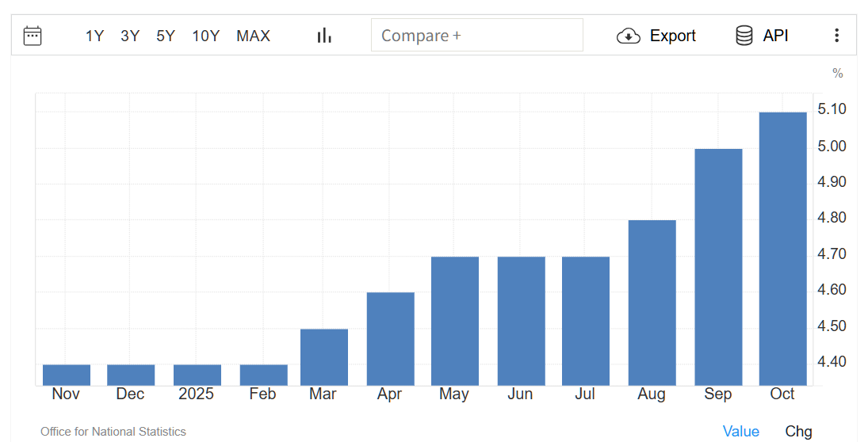Click the September bar in chart

pos(718,267)
